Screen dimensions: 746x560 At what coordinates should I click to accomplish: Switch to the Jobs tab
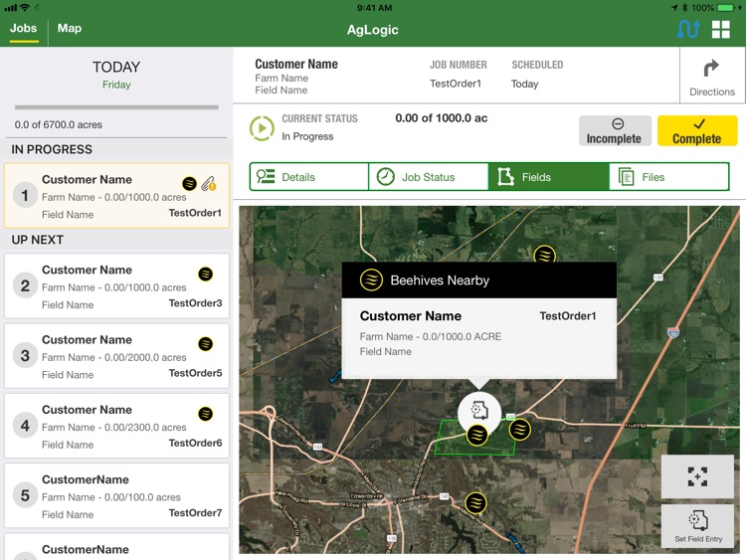pos(23,29)
